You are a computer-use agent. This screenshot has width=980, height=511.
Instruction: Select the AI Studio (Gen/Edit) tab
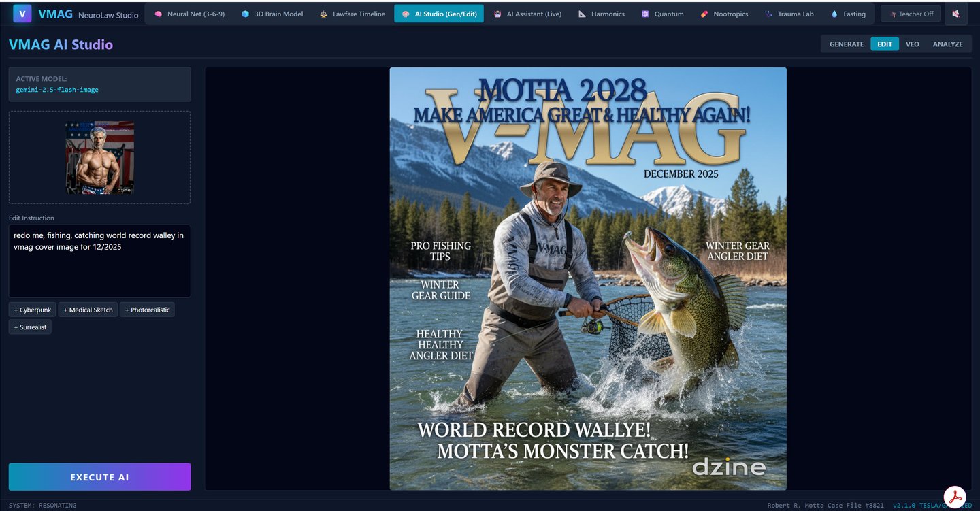pos(439,14)
